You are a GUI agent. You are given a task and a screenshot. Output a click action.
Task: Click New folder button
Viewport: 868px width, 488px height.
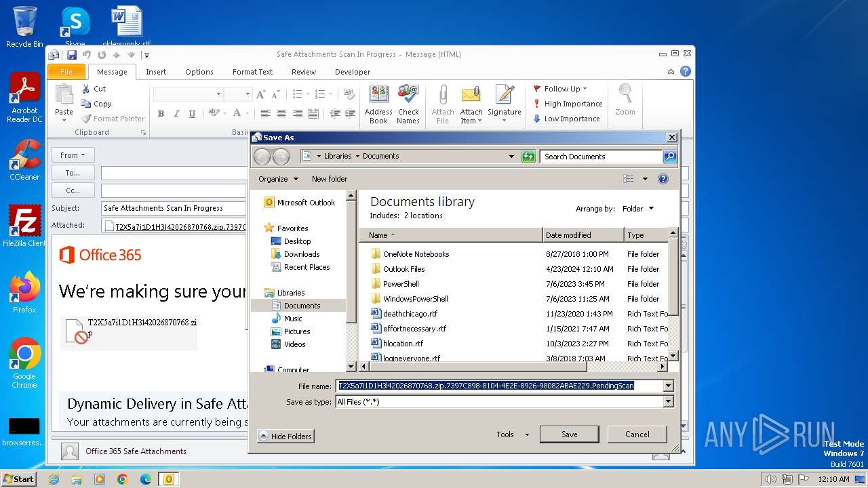pyautogui.click(x=330, y=179)
